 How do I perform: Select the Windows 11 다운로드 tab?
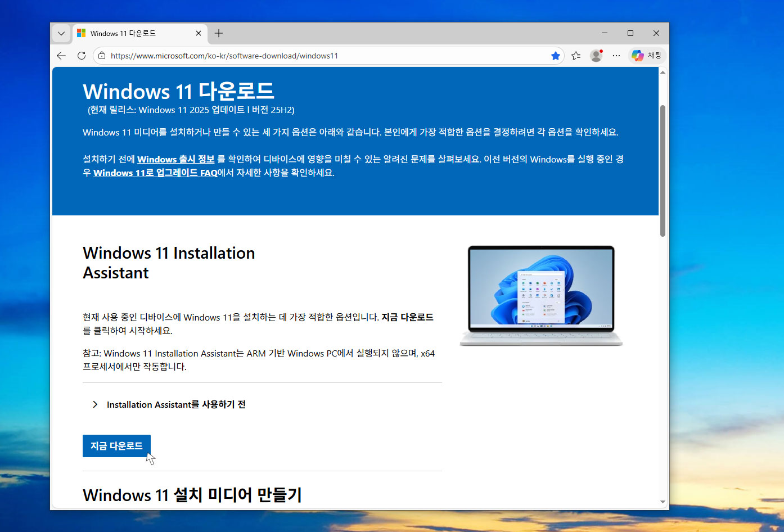tap(140, 33)
